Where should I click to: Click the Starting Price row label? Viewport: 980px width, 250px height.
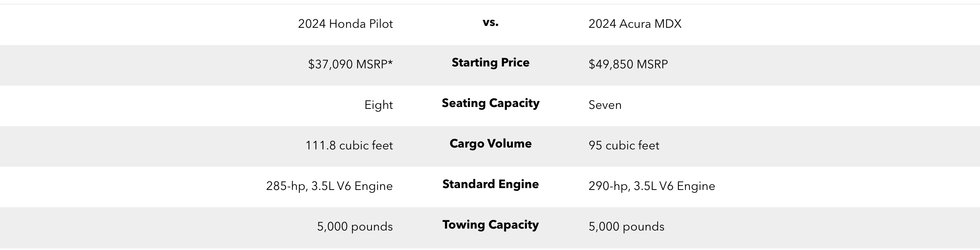coord(490,63)
